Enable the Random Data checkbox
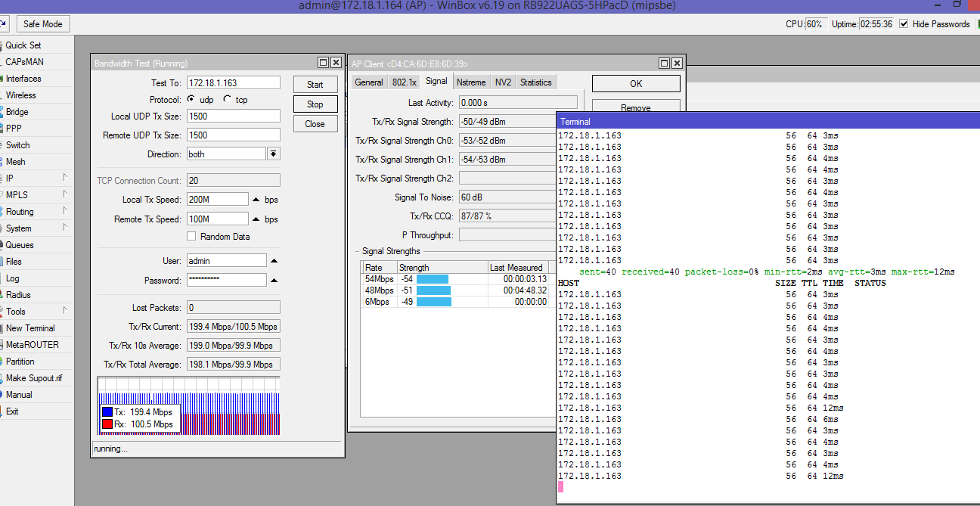The height and width of the screenshot is (506, 980). tap(191, 237)
